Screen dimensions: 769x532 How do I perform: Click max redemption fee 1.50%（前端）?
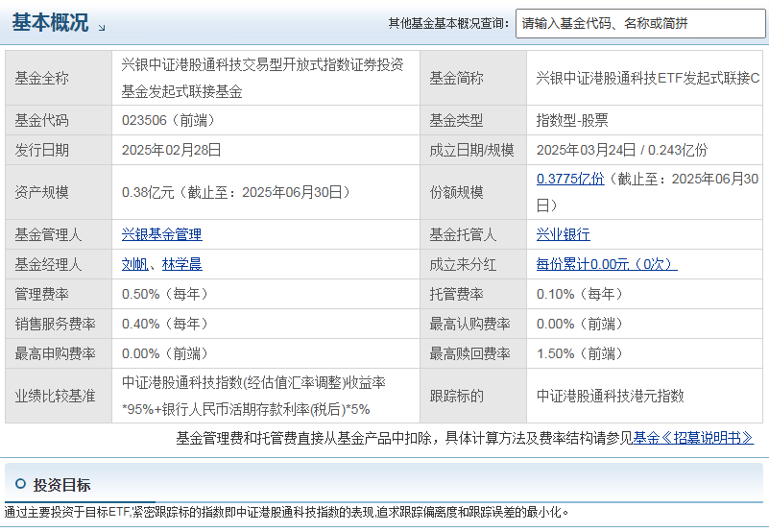coord(580,353)
